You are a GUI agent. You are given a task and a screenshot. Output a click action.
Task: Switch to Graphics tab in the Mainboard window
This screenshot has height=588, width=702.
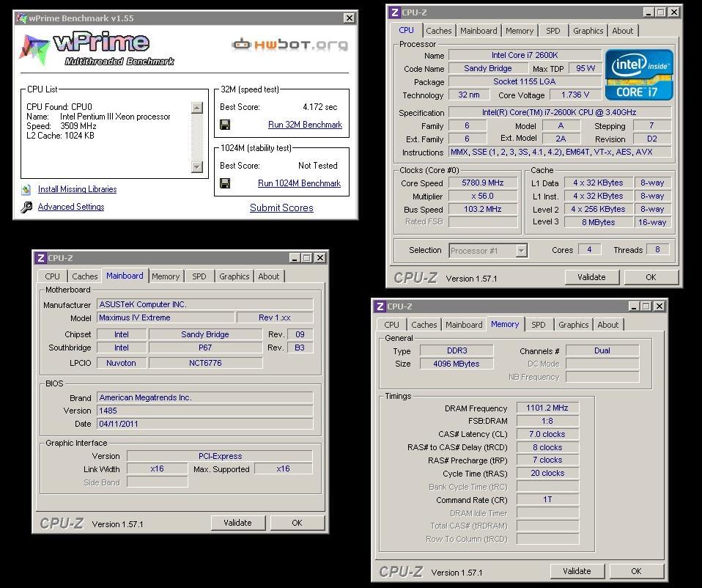[x=234, y=276]
